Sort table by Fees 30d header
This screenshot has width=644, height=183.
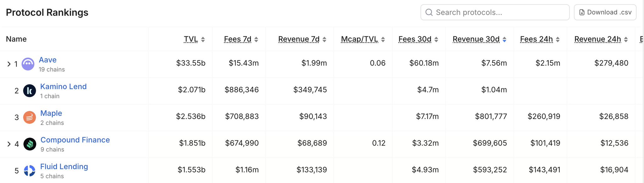[x=415, y=39]
